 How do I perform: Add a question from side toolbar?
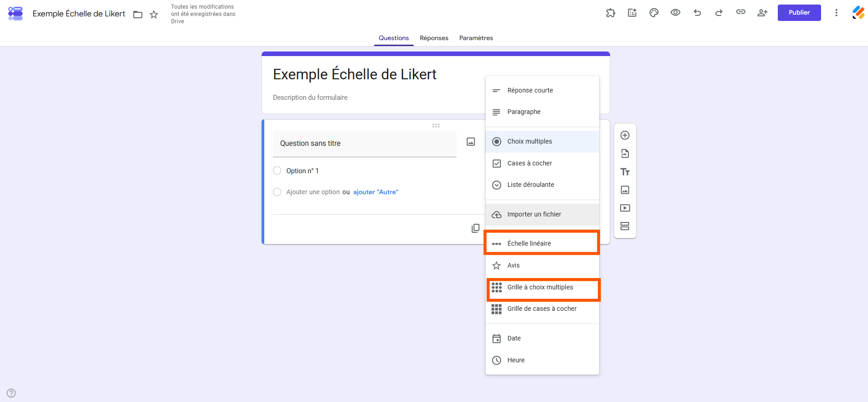click(625, 135)
